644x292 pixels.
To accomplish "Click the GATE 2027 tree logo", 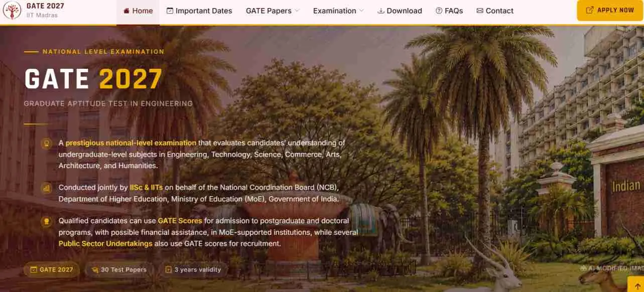I will point(12,11).
